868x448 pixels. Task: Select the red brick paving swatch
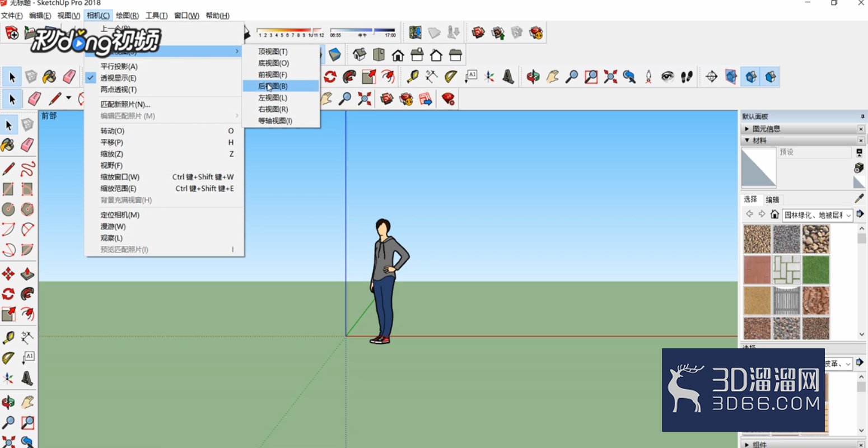tap(757, 270)
